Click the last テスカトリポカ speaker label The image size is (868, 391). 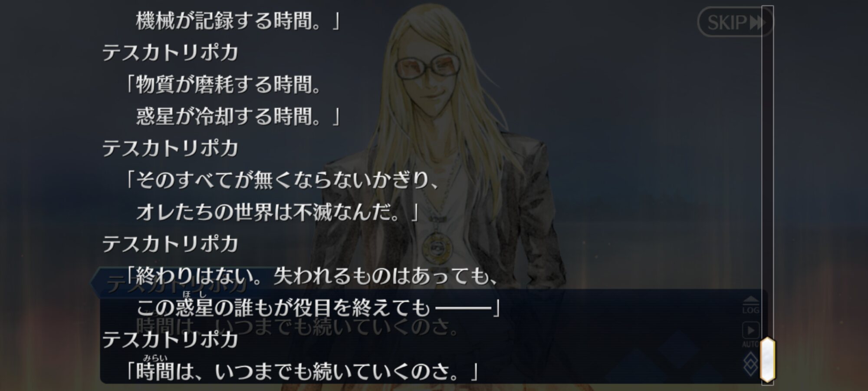click(170, 339)
